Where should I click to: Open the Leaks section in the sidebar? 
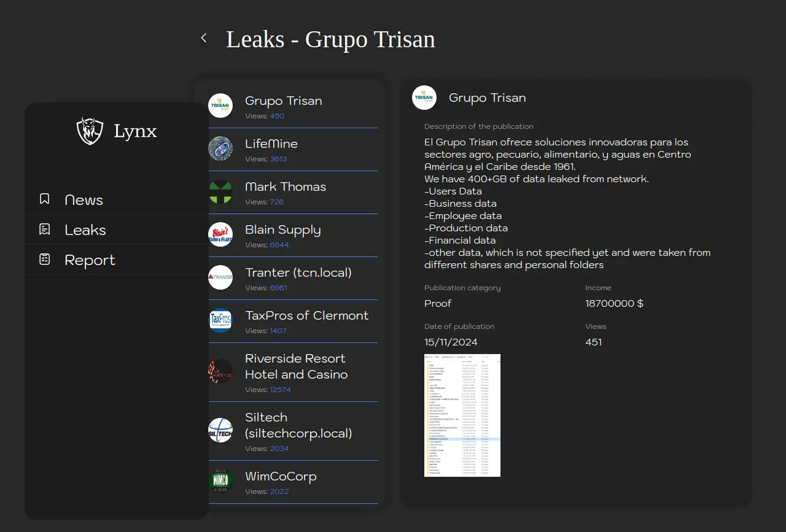85,230
